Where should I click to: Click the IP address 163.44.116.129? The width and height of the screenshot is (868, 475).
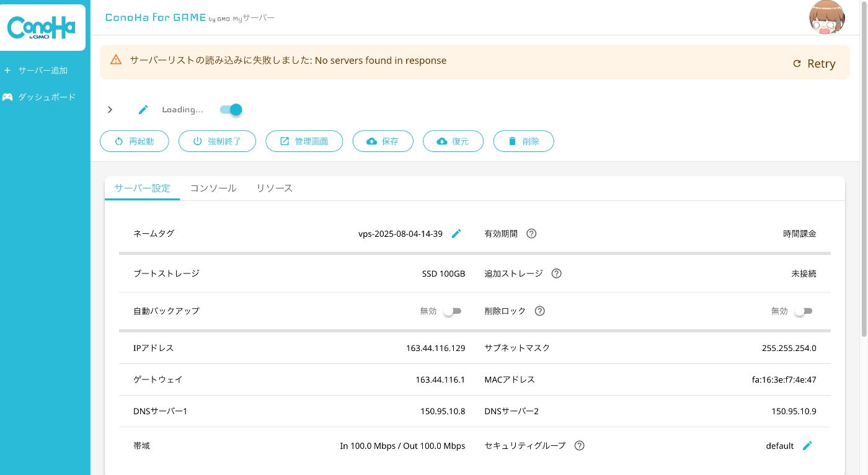click(435, 348)
